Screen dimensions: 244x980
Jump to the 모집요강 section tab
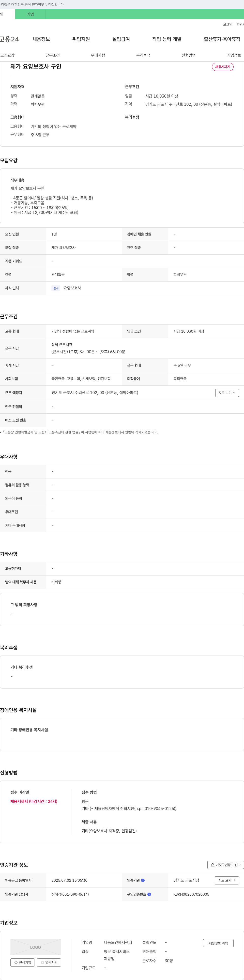tap(7, 55)
